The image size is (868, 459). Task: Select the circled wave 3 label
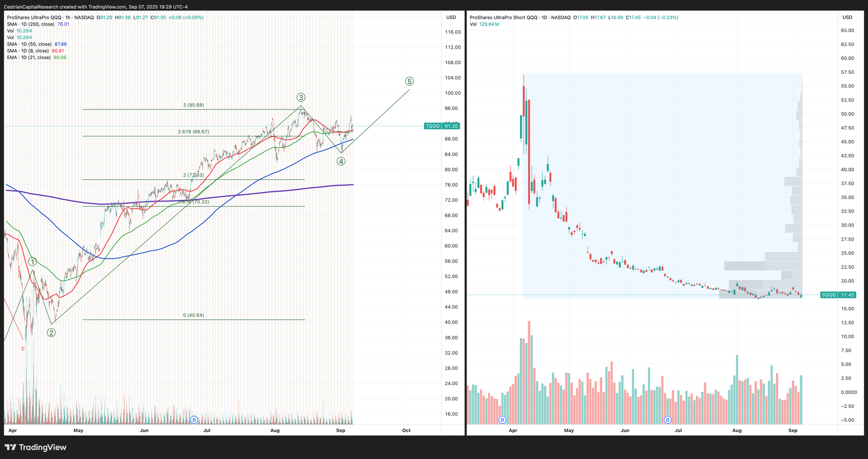point(301,97)
